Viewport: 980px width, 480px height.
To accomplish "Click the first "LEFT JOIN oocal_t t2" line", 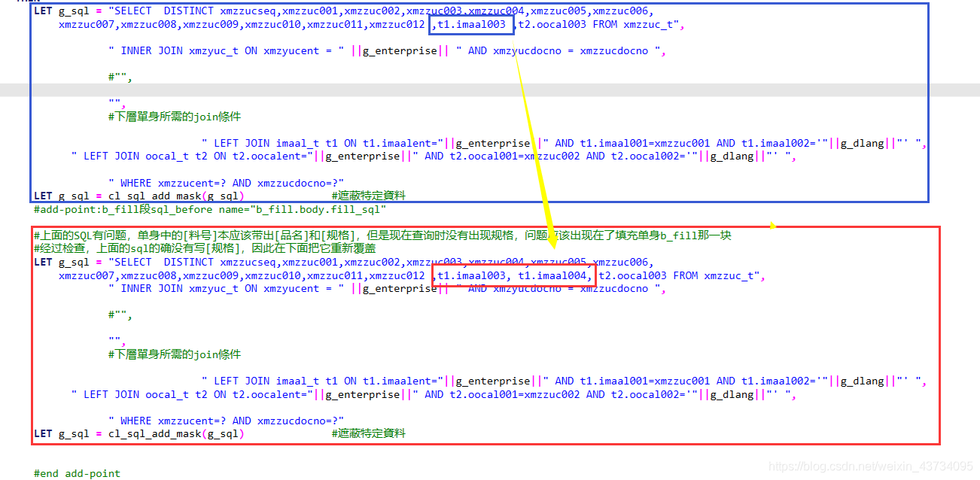I will (434, 156).
